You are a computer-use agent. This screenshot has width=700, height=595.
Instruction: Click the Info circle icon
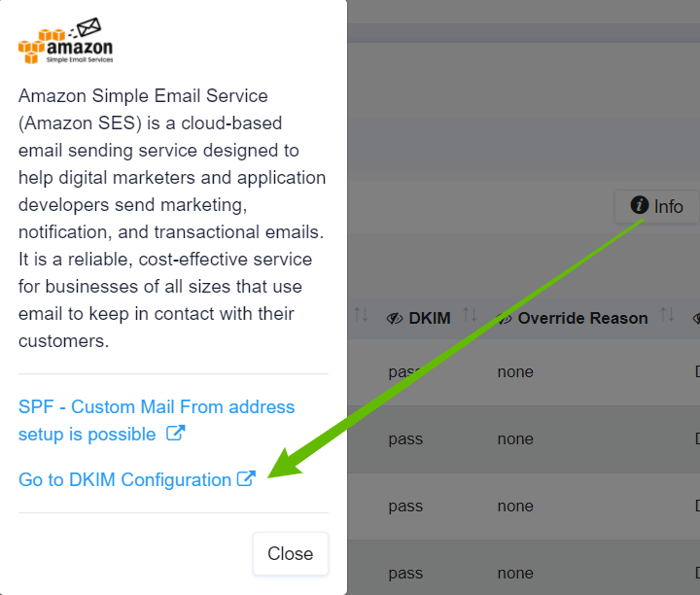click(640, 205)
